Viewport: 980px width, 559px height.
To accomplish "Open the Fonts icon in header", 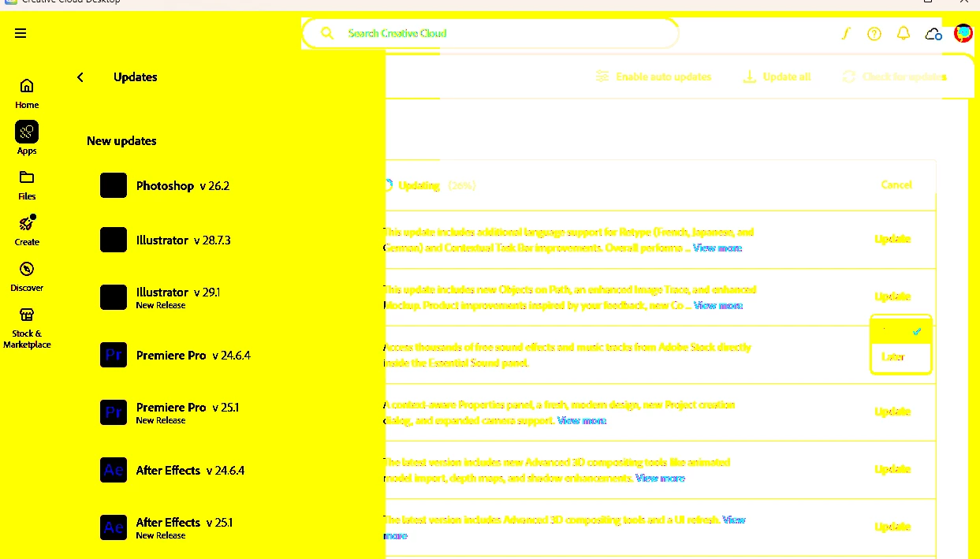I will (846, 33).
